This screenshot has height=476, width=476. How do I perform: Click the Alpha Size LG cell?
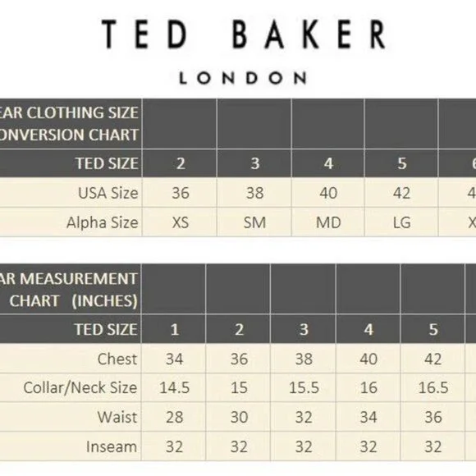(401, 222)
